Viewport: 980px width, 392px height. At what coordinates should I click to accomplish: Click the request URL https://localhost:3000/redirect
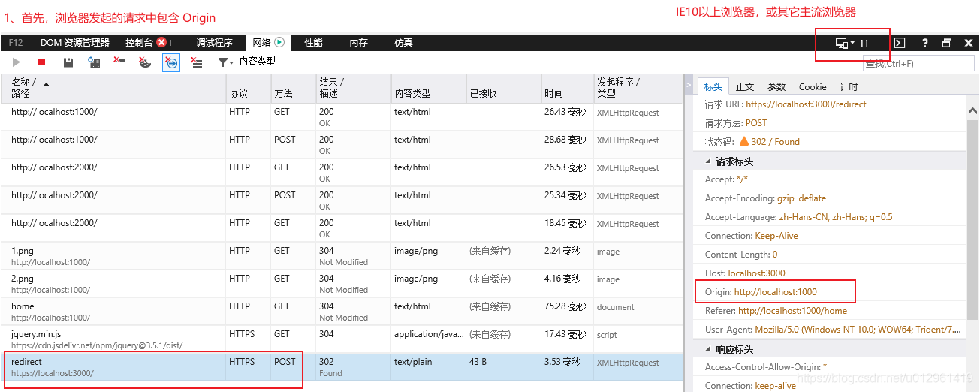point(806,104)
